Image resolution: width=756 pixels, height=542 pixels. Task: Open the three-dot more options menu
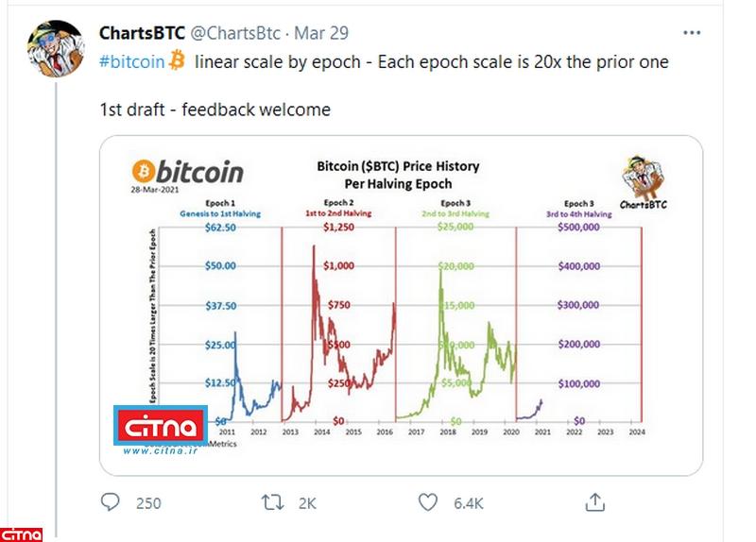pos(692,33)
